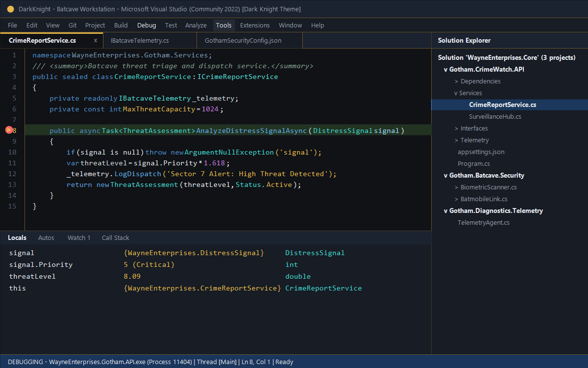Screen dimensions: 588x368
Task: Select CrimeReportService.cs in Solution Explorer
Action: pyautogui.click(x=510, y=105)
